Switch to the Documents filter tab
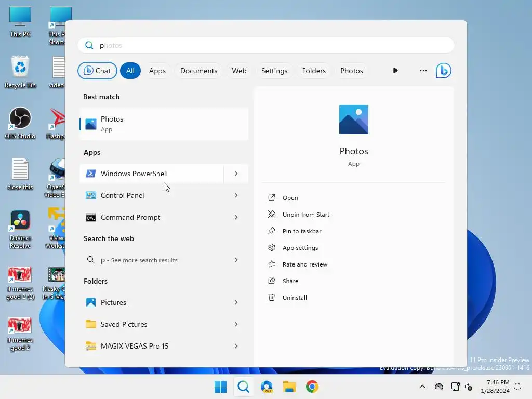The width and height of the screenshot is (532, 399). point(199,71)
